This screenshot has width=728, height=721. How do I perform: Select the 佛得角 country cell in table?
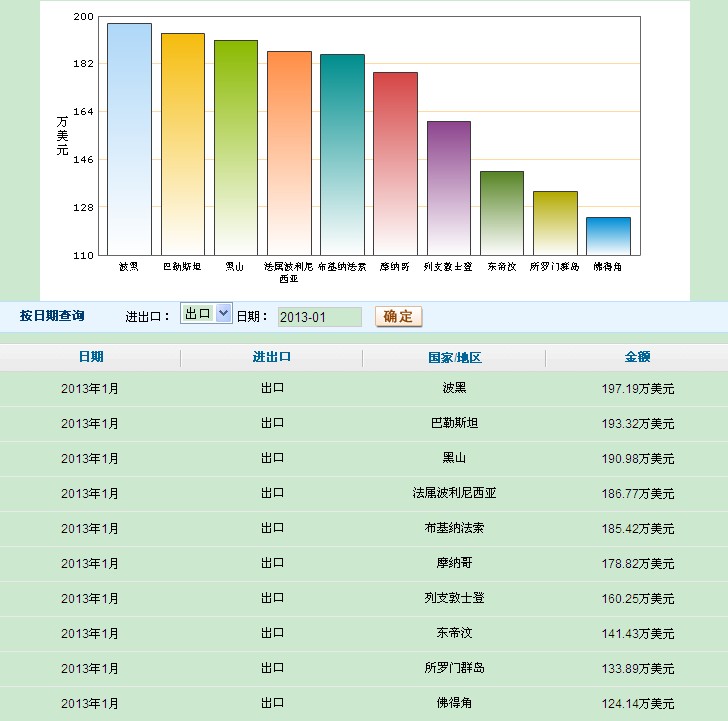454,703
